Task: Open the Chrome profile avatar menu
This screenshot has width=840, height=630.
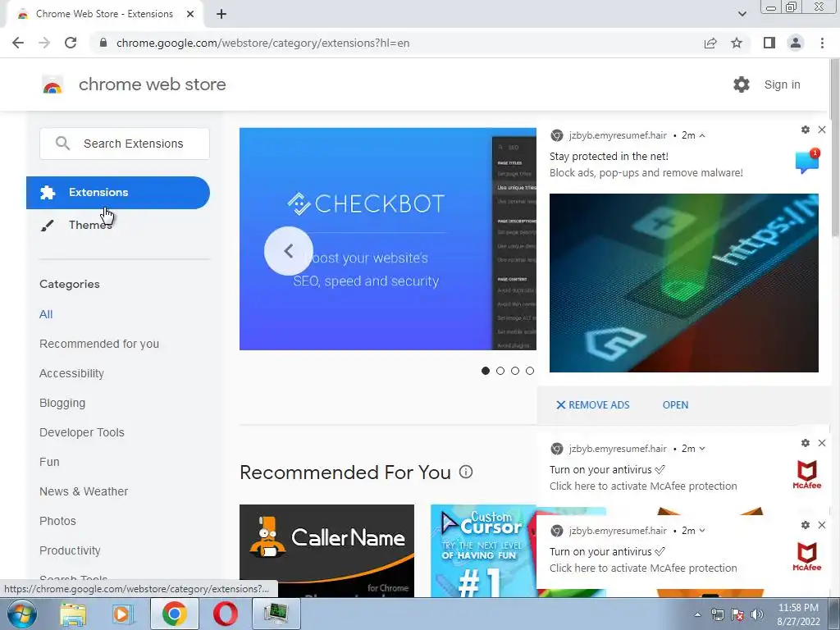Action: coord(796,43)
